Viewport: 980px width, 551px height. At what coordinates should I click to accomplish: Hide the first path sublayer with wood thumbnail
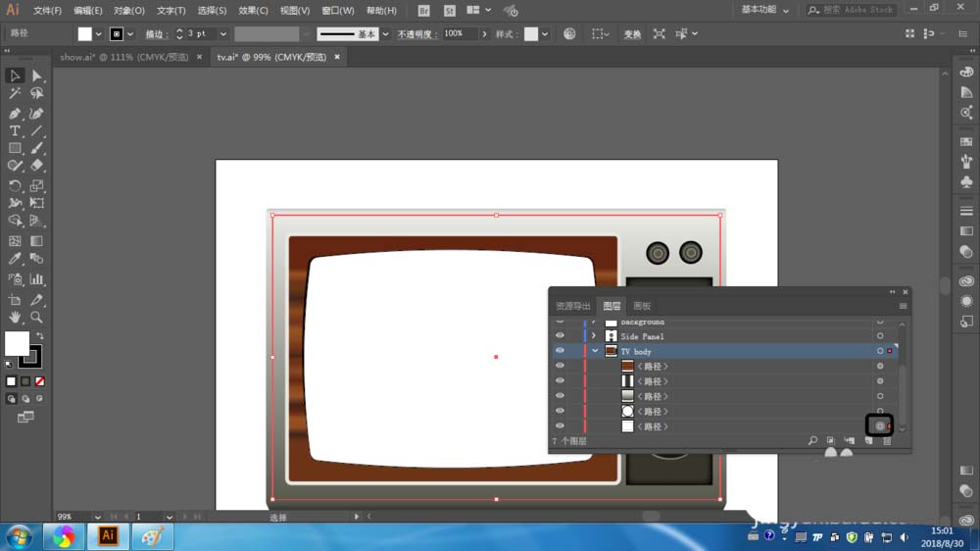[x=560, y=367]
